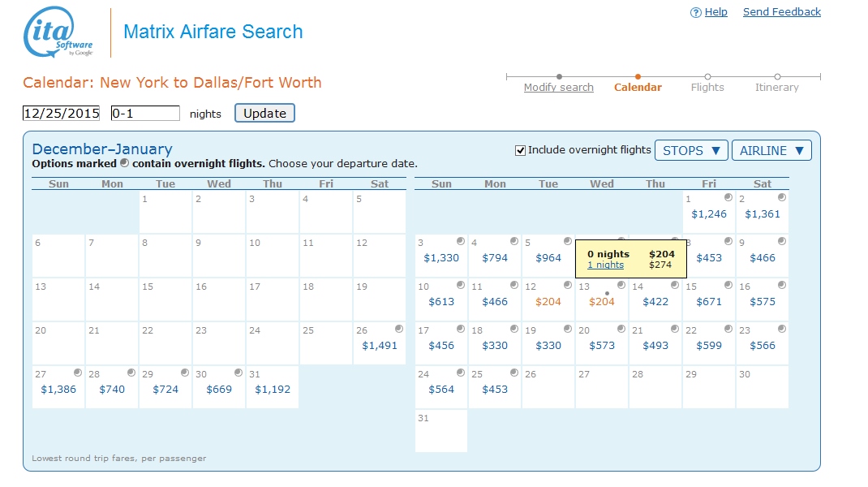Click overnight icon in January 16 cell
This screenshot has width=868, height=487.
781,285
